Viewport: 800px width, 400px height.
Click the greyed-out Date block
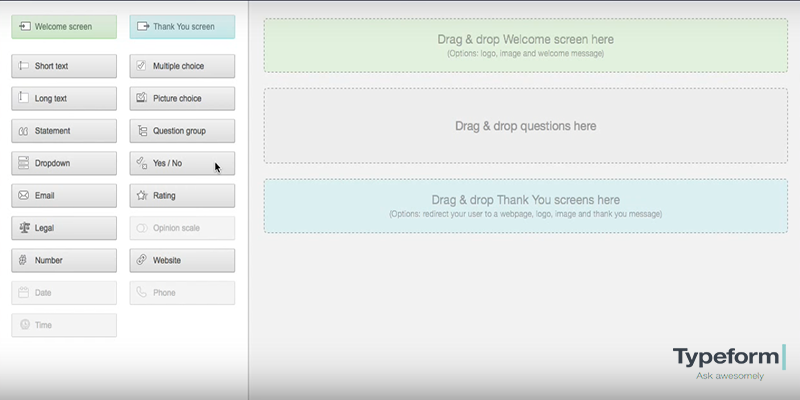click(64, 293)
